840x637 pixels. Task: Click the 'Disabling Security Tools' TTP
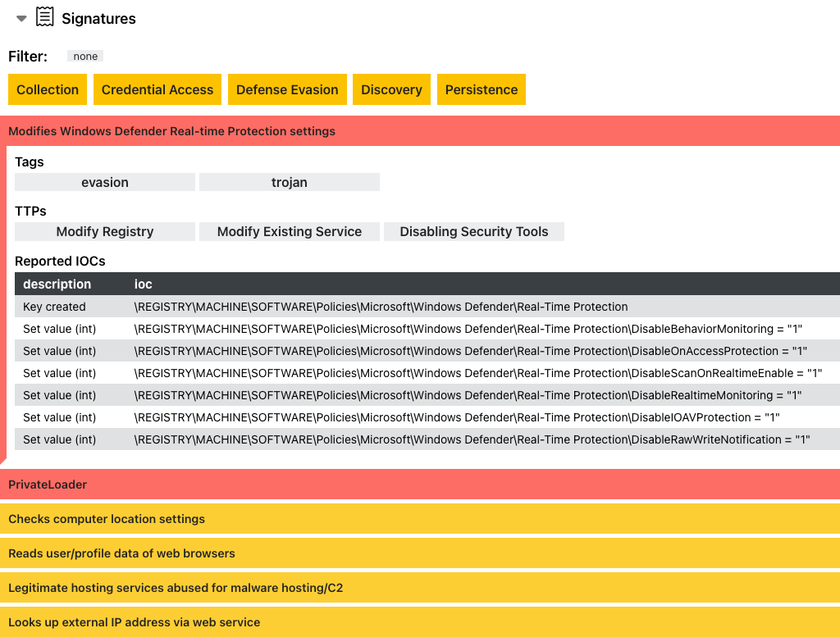pyautogui.click(x=473, y=231)
